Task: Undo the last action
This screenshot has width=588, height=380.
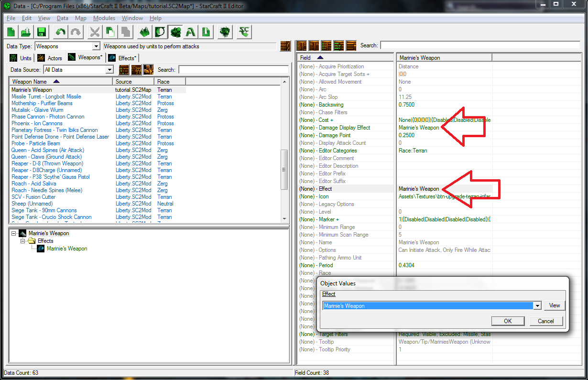Action: 61,32
